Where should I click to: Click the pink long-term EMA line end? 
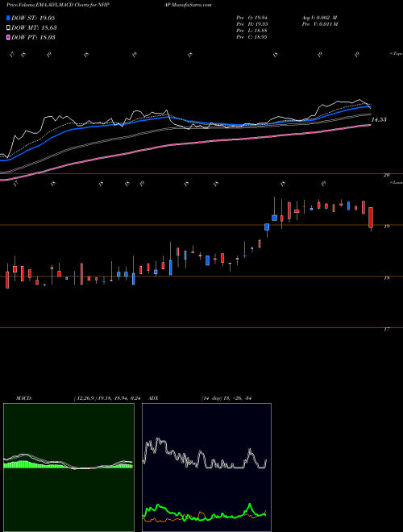point(369,125)
